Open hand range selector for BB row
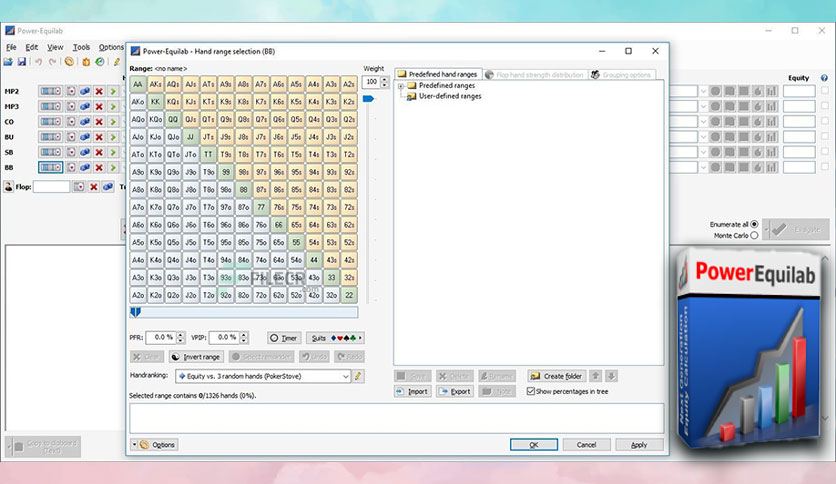The height and width of the screenshot is (484, 836). [x=51, y=167]
